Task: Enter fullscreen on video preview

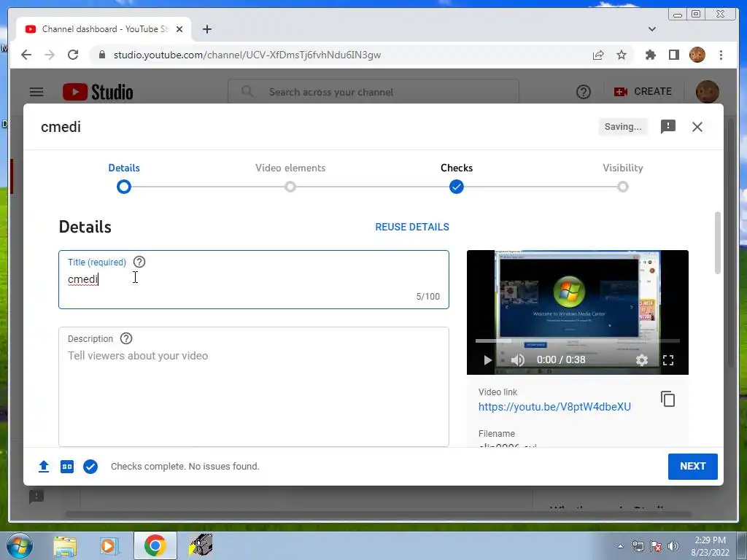Action: pos(668,360)
